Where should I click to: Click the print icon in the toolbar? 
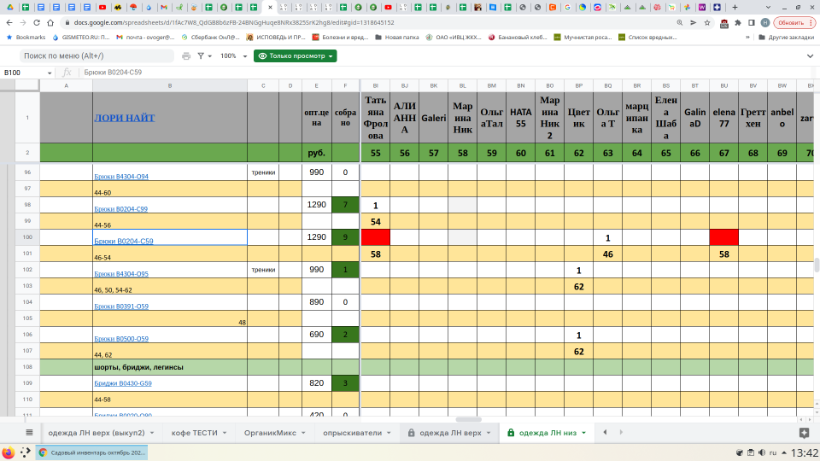186,56
